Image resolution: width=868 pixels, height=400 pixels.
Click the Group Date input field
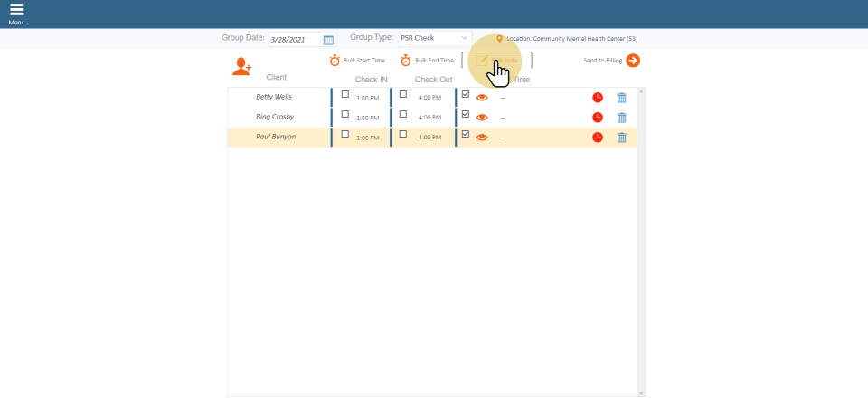click(294, 40)
